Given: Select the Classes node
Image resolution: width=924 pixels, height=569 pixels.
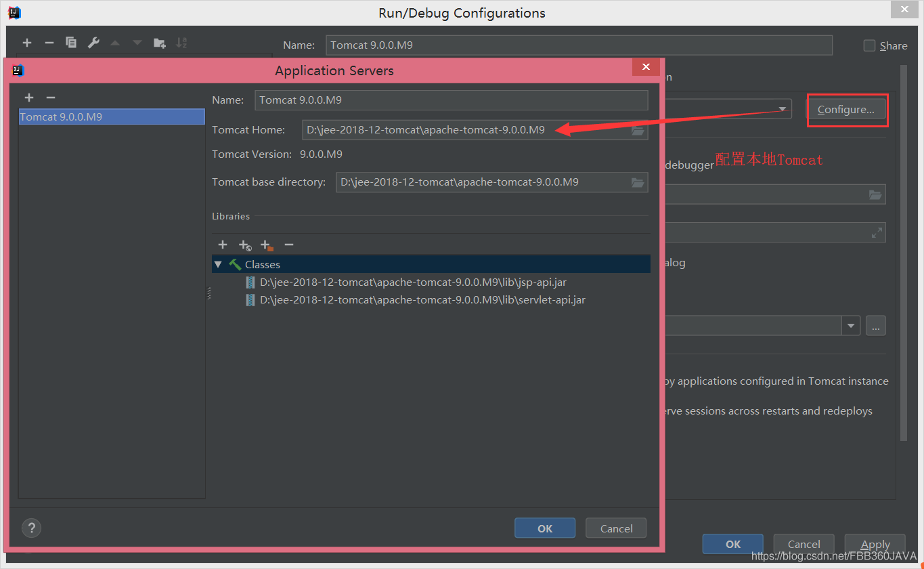Looking at the screenshot, I should point(431,264).
